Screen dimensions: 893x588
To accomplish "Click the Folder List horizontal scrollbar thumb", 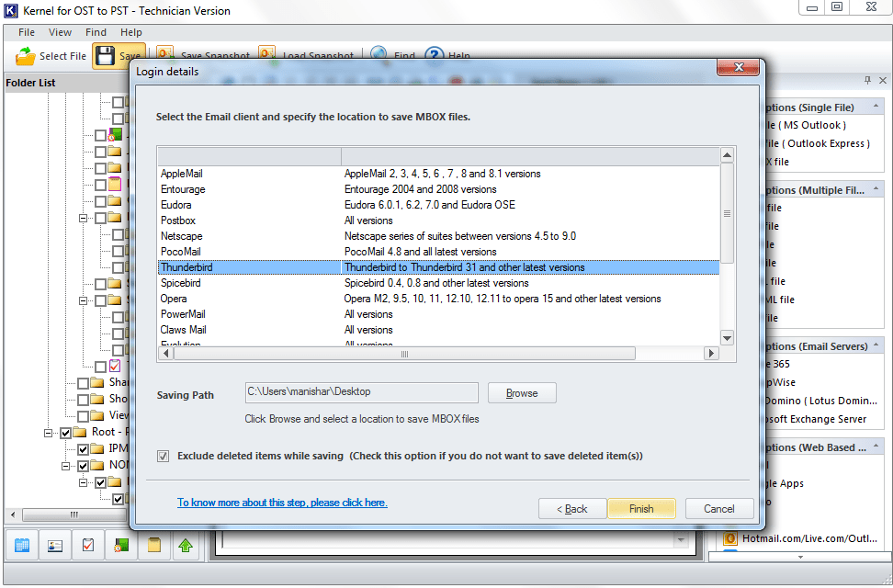I will (x=74, y=514).
